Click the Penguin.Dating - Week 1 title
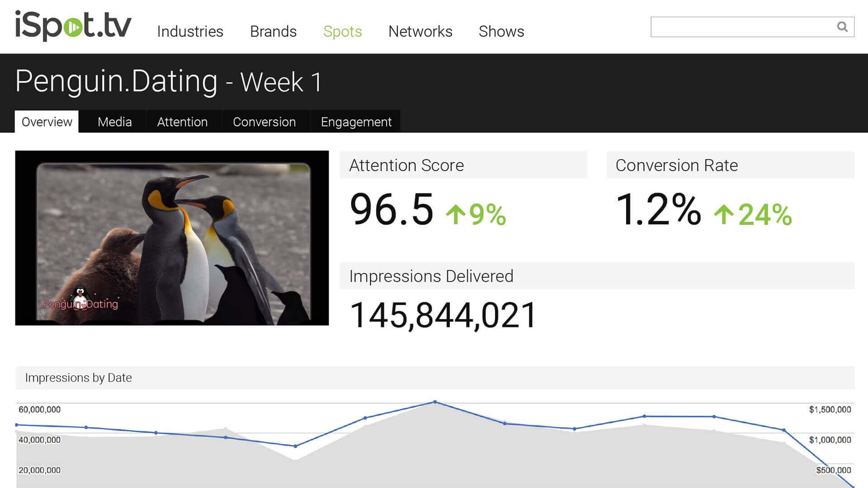Image resolution: width=868 pixels, height=488 pixels. pyautogui.click(x=169, y=82)
